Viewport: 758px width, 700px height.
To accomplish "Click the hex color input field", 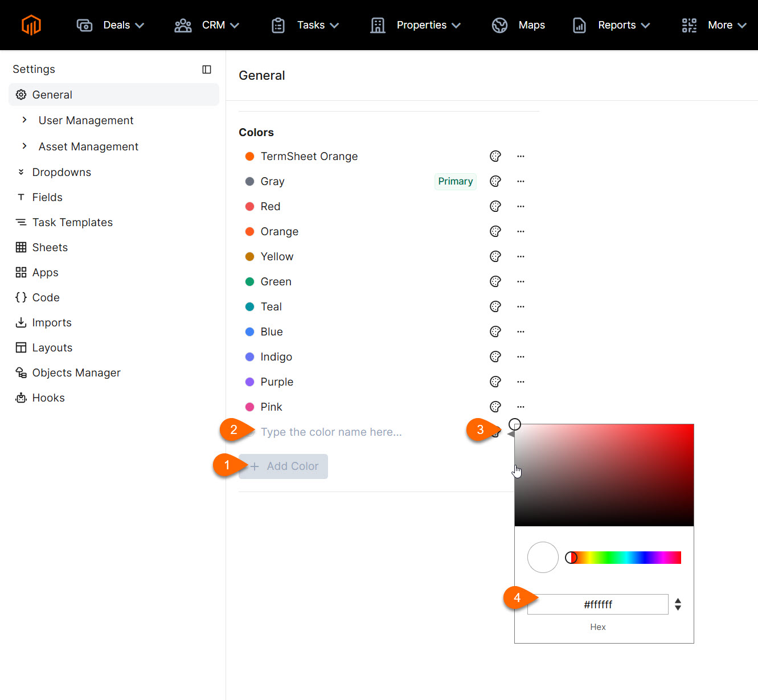I will point(597,604).
